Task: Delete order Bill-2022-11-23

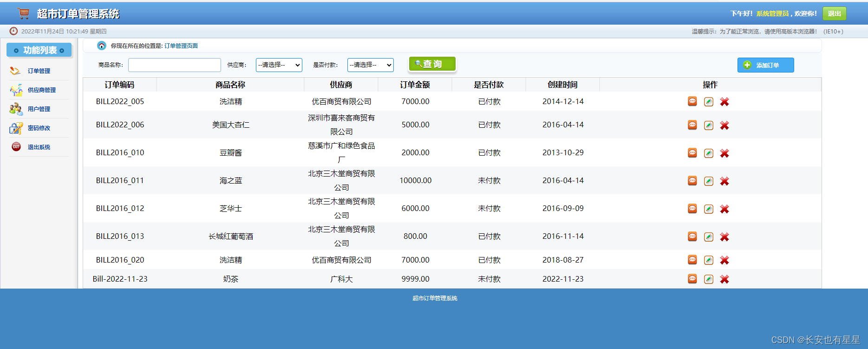Action: pyautogui.click(x=724, y=279)
